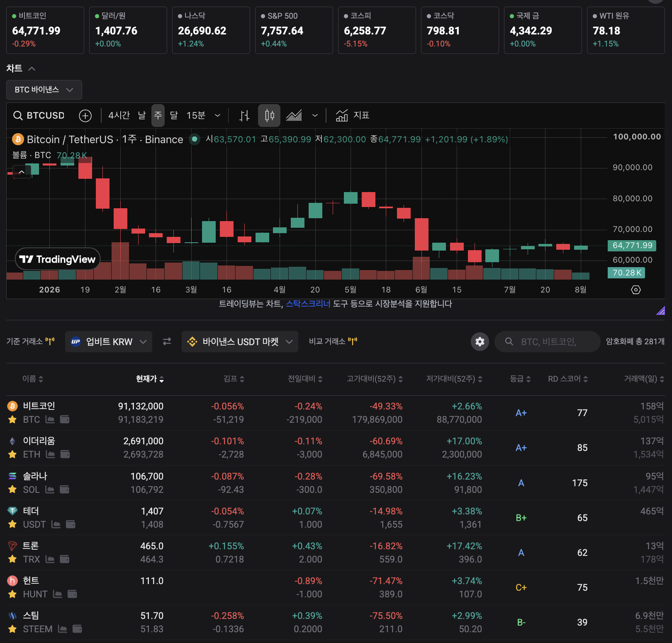Open chart settings hexagon icon
The image size is (672, 643).
(x=636, y=290)
